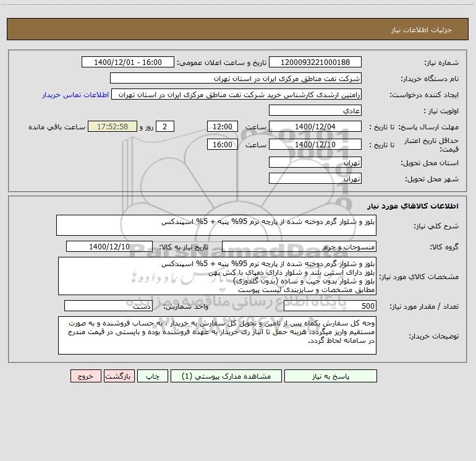Click the countdown timer 17:52:58

[x=113, y=126]
